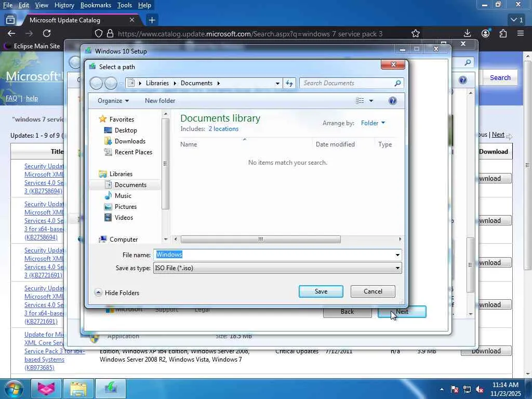Click Libraries in the address breadcrumb
This screenshot has width=532, height=399.
pos(157,83)
